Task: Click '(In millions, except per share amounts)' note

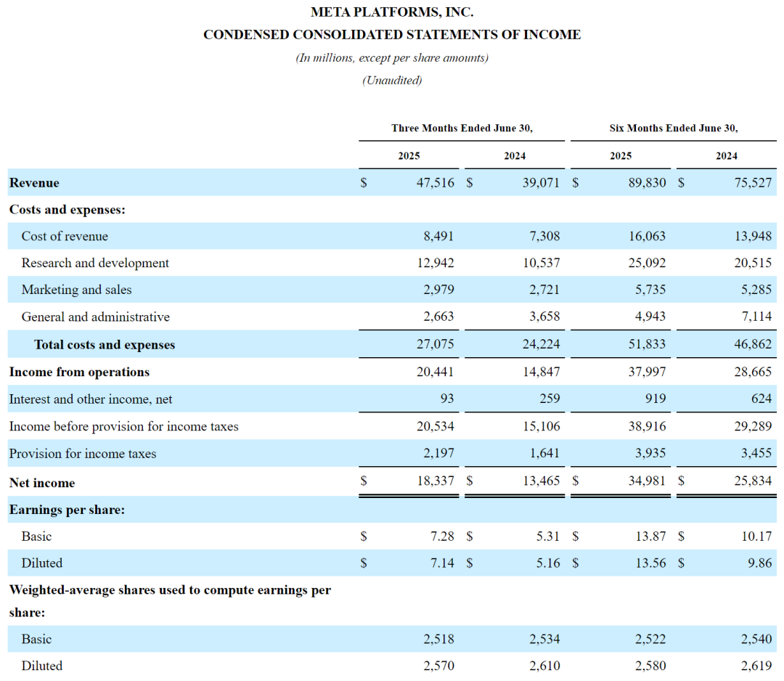Action: tap(392, 58)
